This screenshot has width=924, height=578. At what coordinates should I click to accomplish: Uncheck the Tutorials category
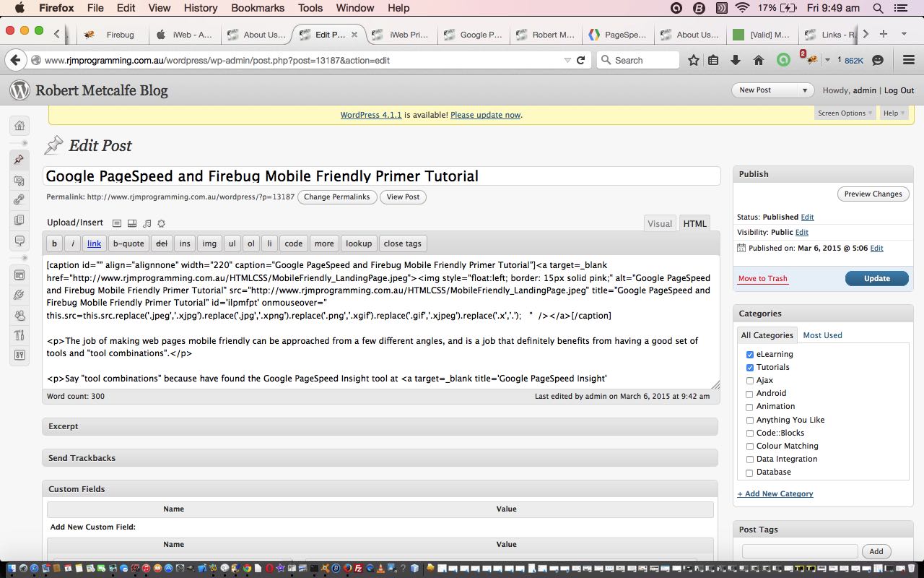tap(750, 368)
